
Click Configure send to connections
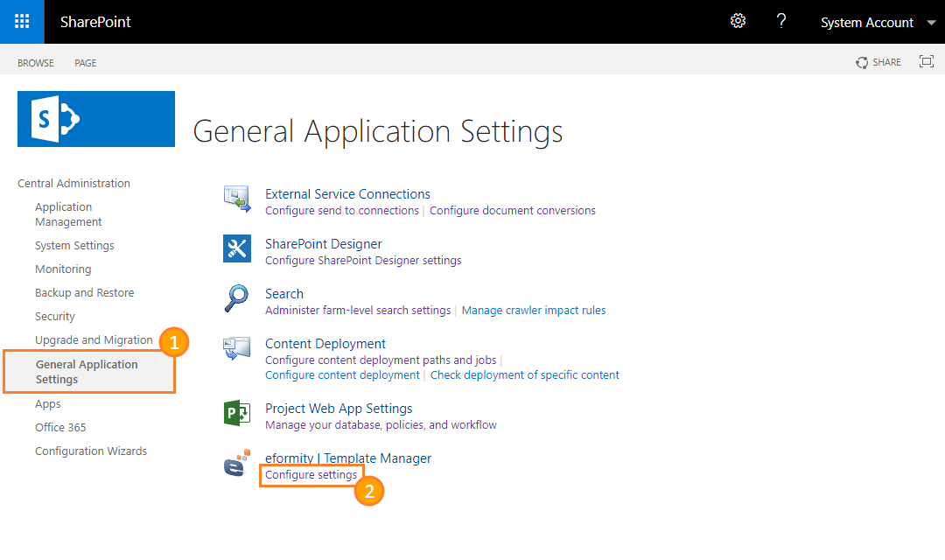[x=342, y=210]
